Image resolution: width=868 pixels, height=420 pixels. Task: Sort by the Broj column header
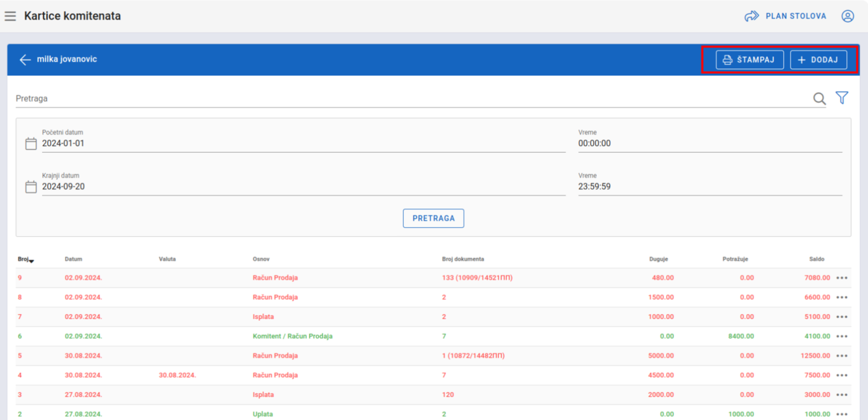click(x=25, y=259)
